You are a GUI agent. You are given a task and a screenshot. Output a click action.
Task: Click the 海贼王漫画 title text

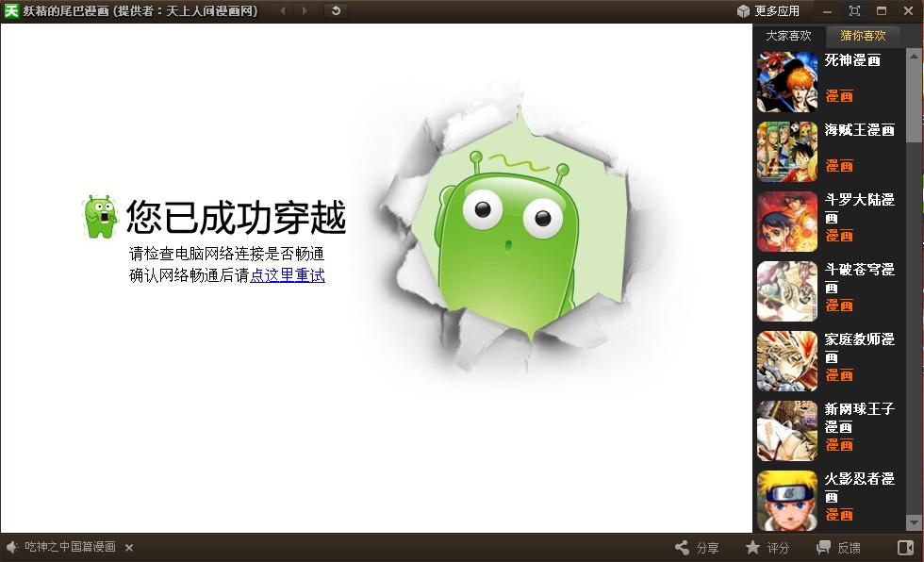pos(859,129)
